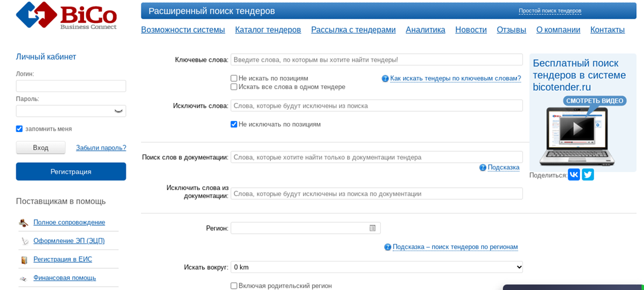Open the Подсказка link under documentation search
The height and width of the screenshot is (290, 644).
(504, 168)
